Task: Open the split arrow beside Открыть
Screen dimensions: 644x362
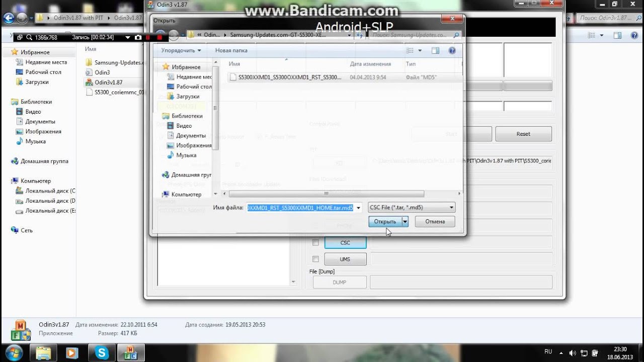Action: (x=405, y=221)
